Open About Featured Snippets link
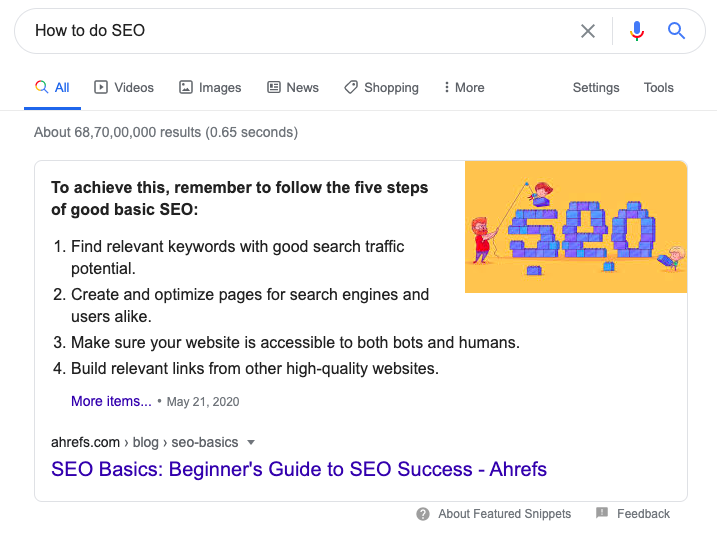Screen dimensions: 717x534 click(x=504, y=514)
